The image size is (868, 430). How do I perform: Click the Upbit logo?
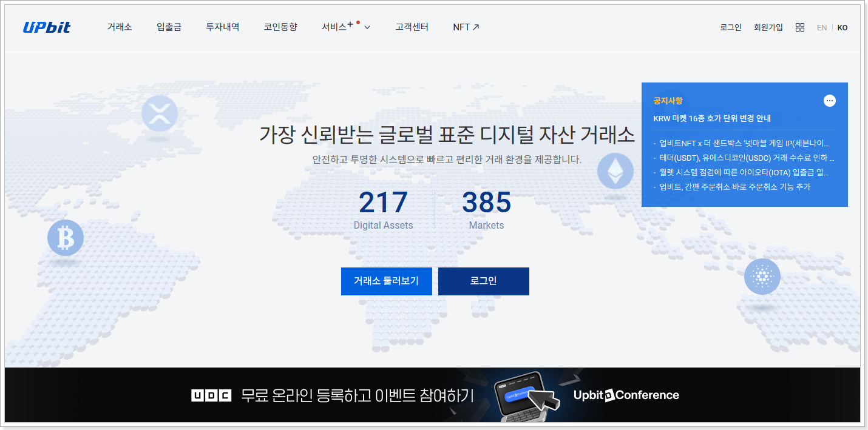point(47,27)
